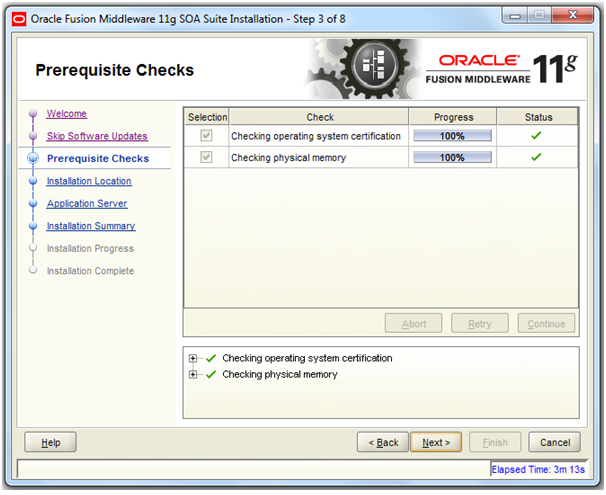The width and height of the screenshot is (606, 495).
Task: Click checkmark icon beside operating system certification tree row
Action: tap(211, 358)
